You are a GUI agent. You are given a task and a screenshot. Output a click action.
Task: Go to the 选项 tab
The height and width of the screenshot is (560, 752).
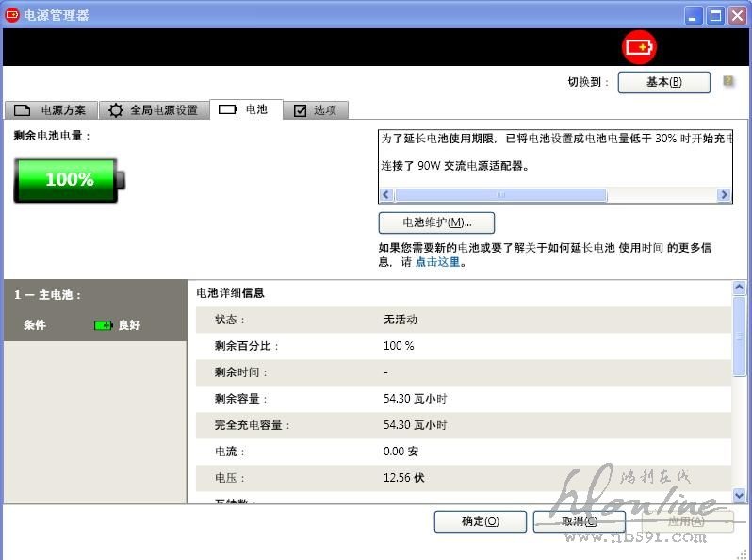[316, 110]
